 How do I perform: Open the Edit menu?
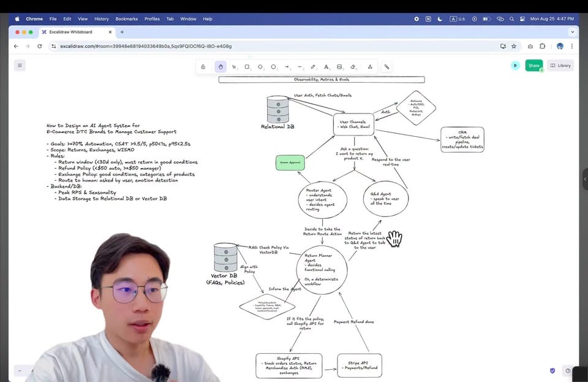pos(67,19)
